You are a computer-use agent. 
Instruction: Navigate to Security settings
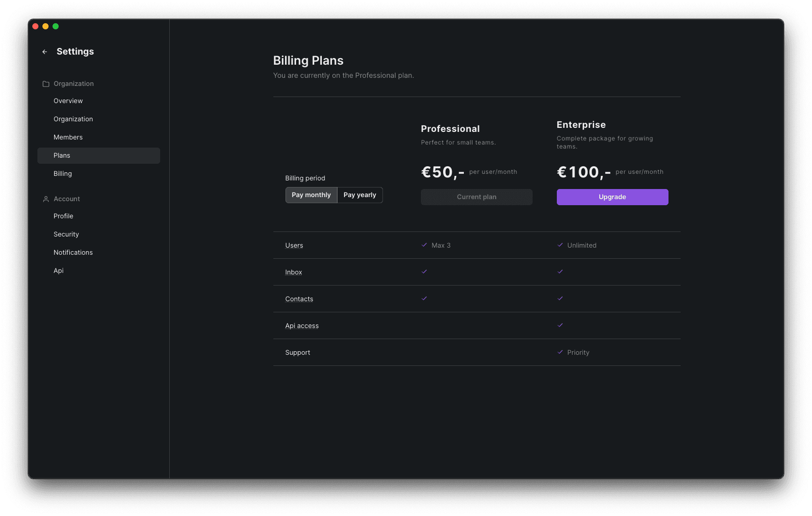tap(66, 234)
